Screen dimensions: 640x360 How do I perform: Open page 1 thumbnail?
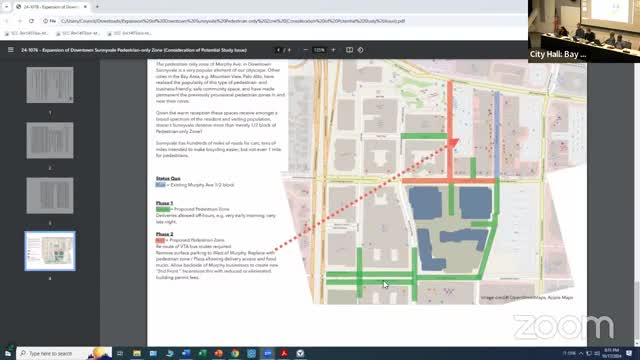click(50, 85)
